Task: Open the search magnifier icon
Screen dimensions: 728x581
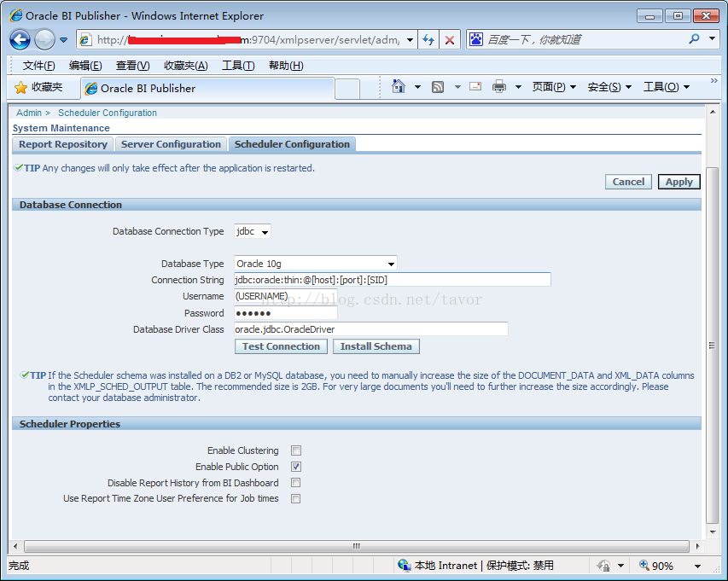Action: tap(694, 39)
